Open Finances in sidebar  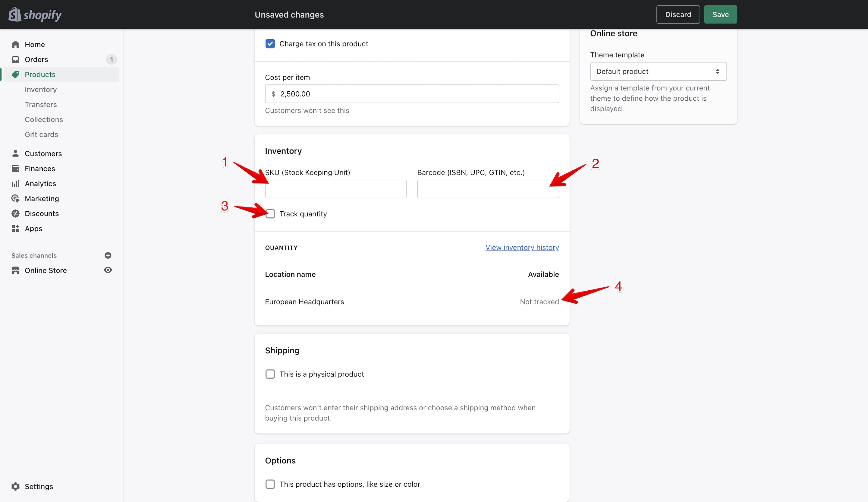tap(40, 169)
